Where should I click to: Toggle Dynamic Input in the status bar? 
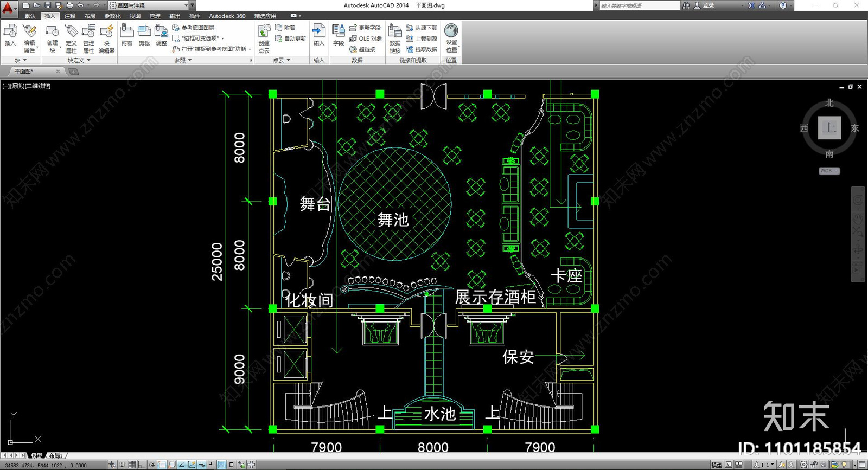click(201, 465)
